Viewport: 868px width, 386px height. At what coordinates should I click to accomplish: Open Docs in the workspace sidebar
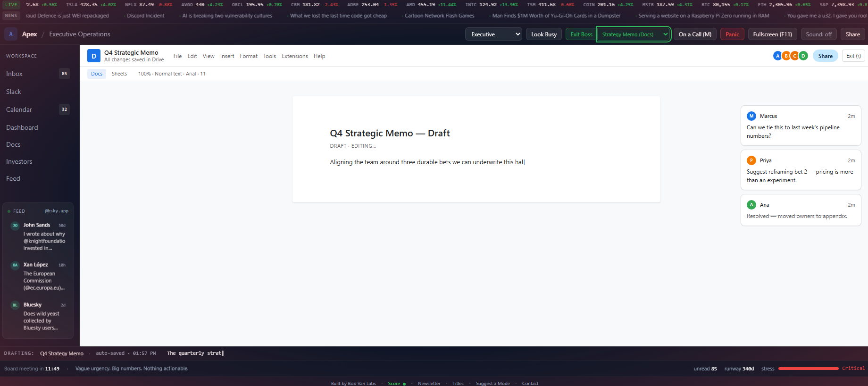point(38,144)
